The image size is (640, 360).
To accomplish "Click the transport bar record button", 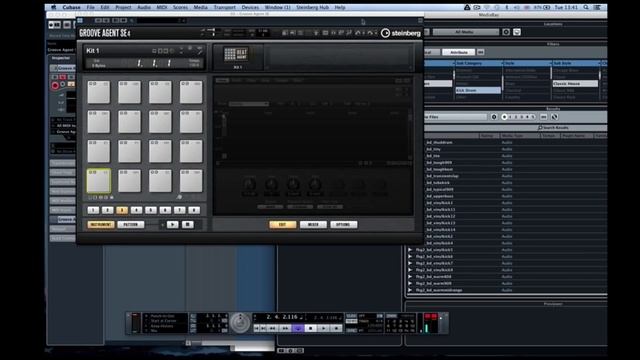I will pos(336,328).
